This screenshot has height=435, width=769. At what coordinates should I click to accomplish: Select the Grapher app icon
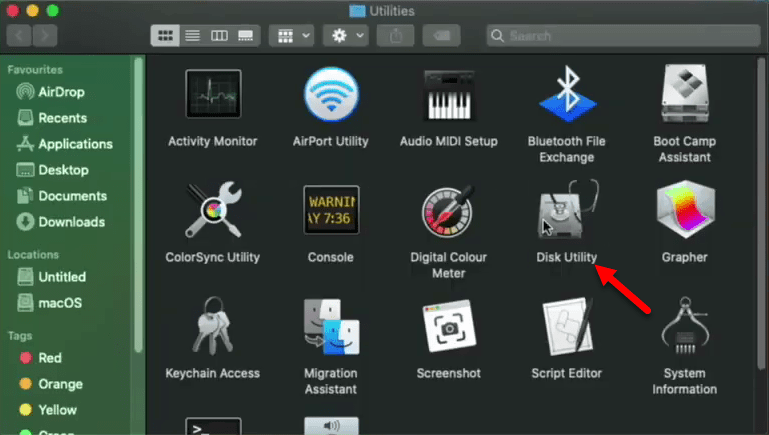(x=685, y=209)
